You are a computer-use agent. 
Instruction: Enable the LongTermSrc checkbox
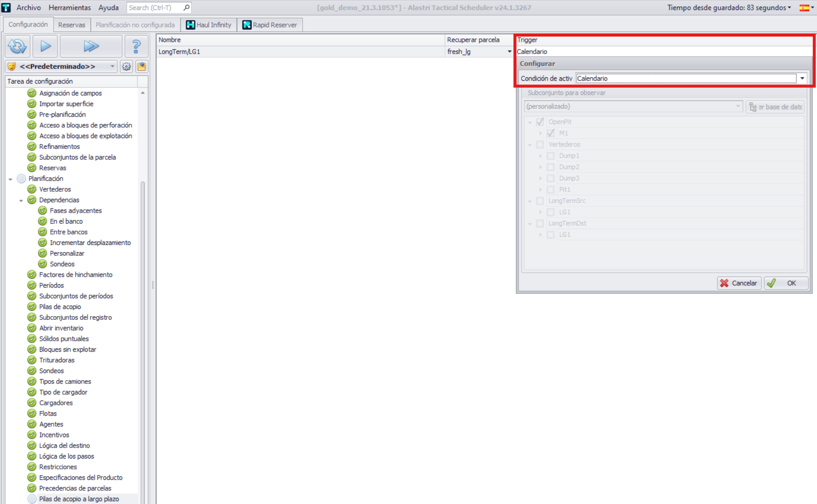tap(540, 201)
